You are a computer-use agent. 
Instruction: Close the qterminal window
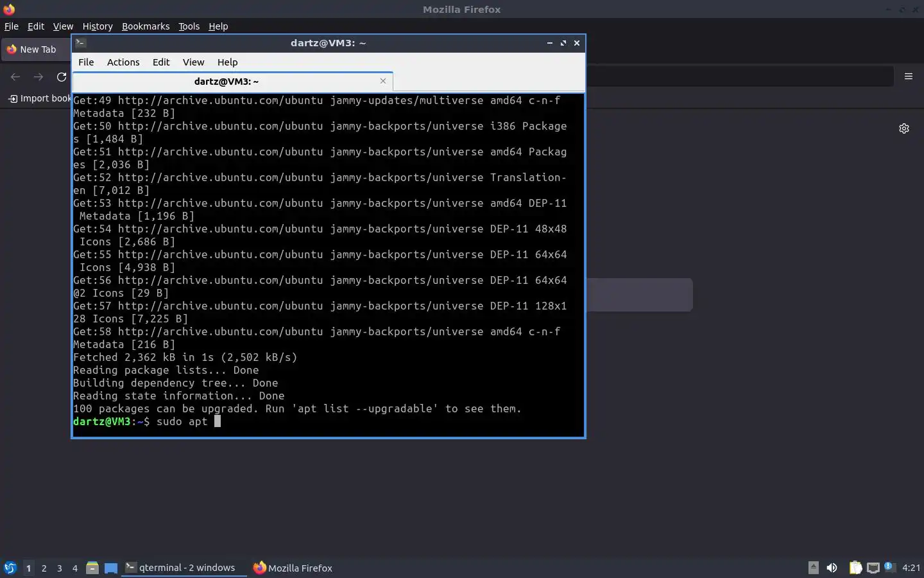pos(577,43)
